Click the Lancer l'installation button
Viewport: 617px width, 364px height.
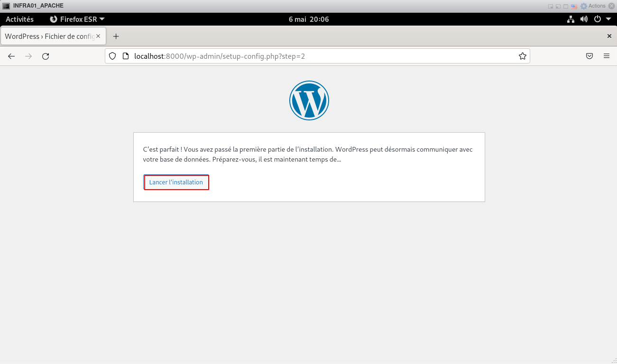click(x=176, y=182)
